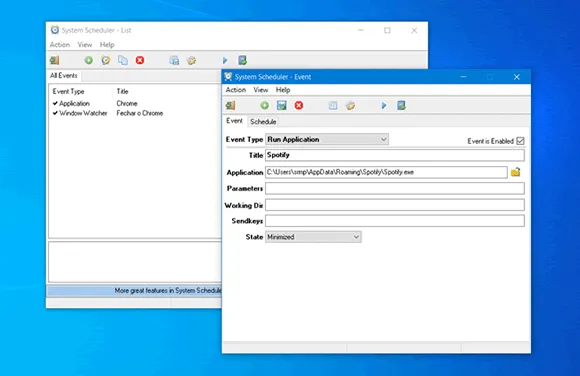The height and width of the screenshot is (376, 580).
Task: Click the green new event icon in the Event window
Action: [x=264, y=105]
